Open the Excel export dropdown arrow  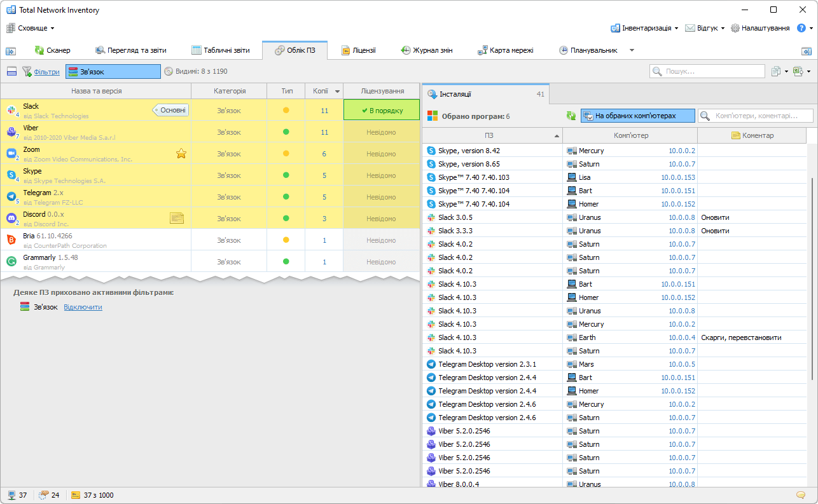(808, 72)
